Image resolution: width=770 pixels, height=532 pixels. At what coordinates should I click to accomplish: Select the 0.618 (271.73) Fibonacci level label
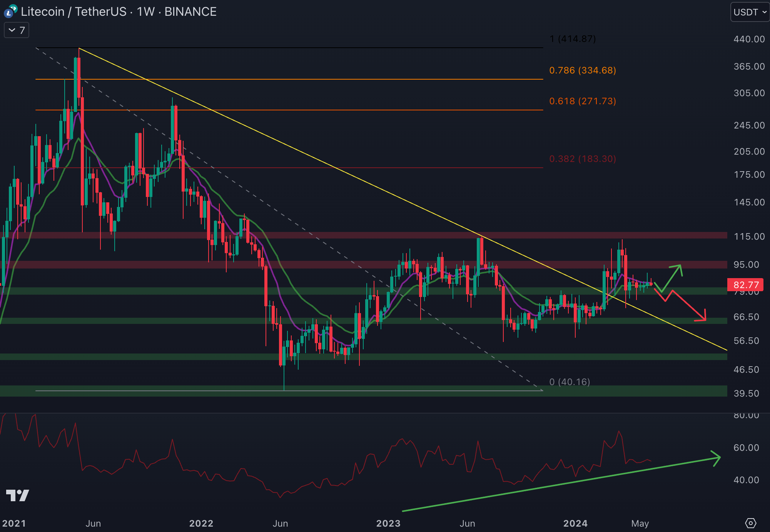click(x=582, y=101)
